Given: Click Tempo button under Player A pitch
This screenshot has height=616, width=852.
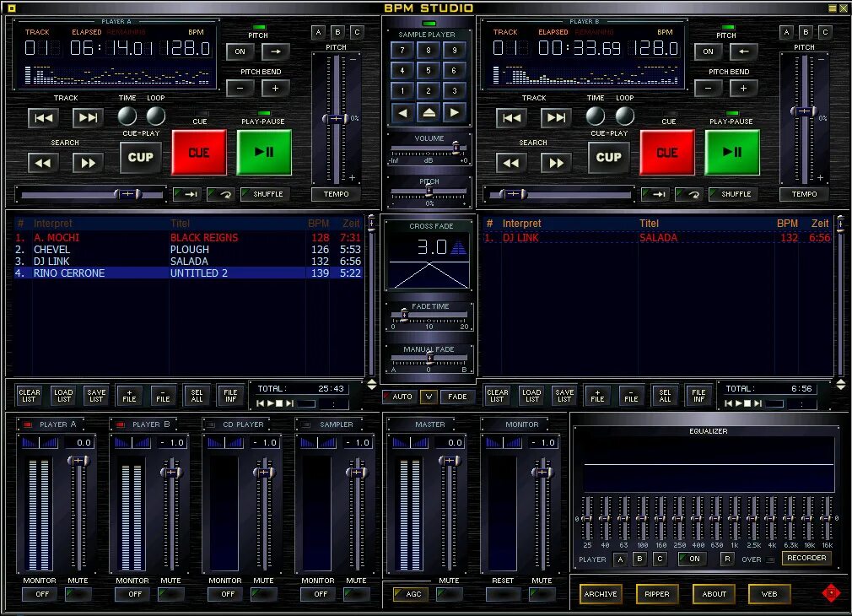Looking at the screenshot, I should [x=337, y=194].
